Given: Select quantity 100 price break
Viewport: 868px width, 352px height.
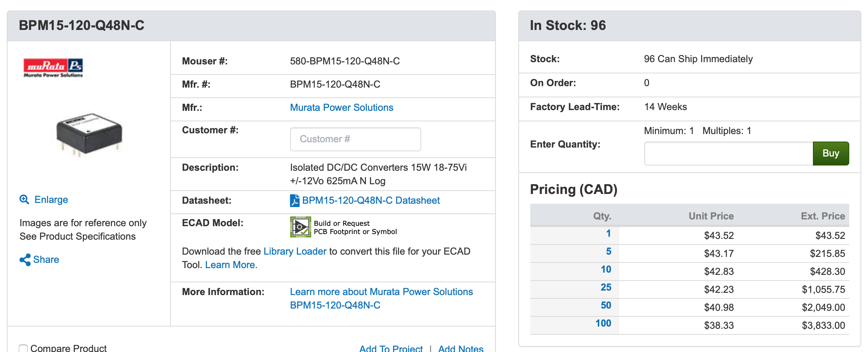Looking at the screenshot, I should coord(603,323).
